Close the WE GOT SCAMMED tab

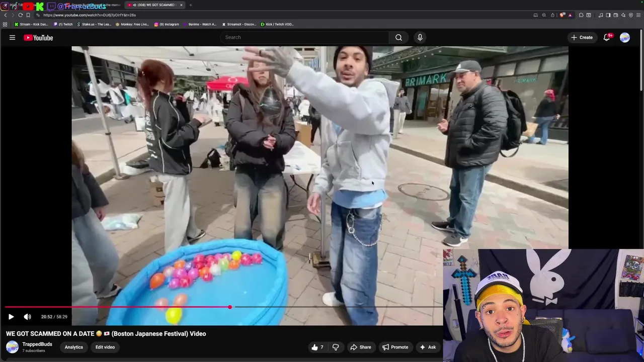coord(181,5)
